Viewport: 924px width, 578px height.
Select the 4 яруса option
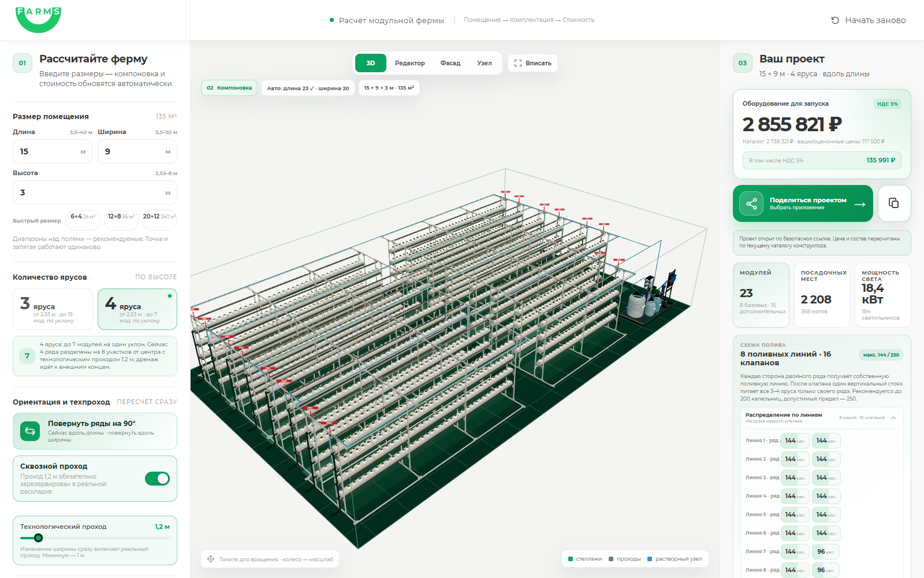click(137, 309)
